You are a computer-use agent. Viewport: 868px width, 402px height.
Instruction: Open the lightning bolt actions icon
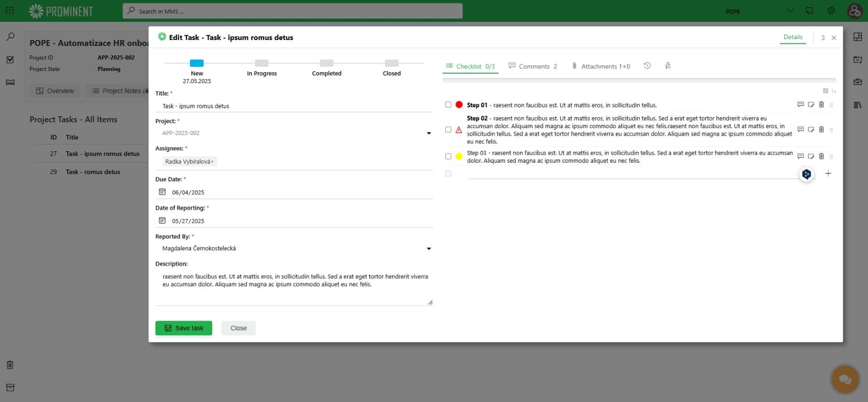pyautogui.click(x=668, y=66)
